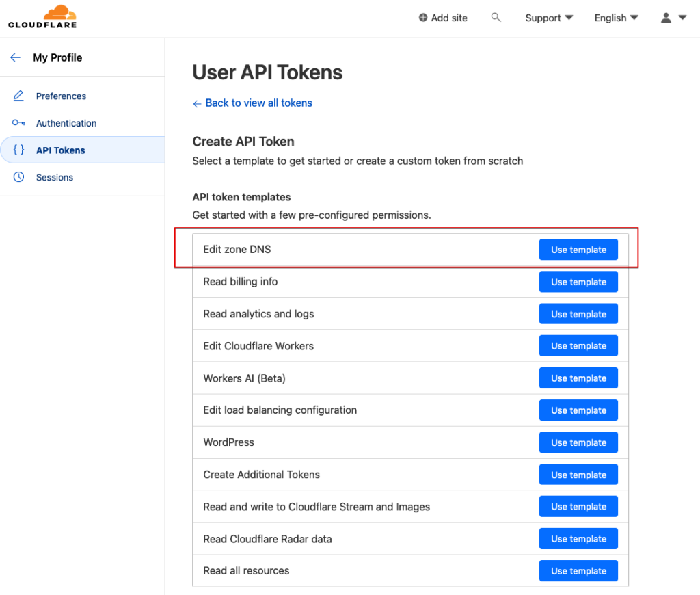Click Back to view all tokens link
This screenshot has width=700, height=595.
pyautogui.click(x=259, y=103)
